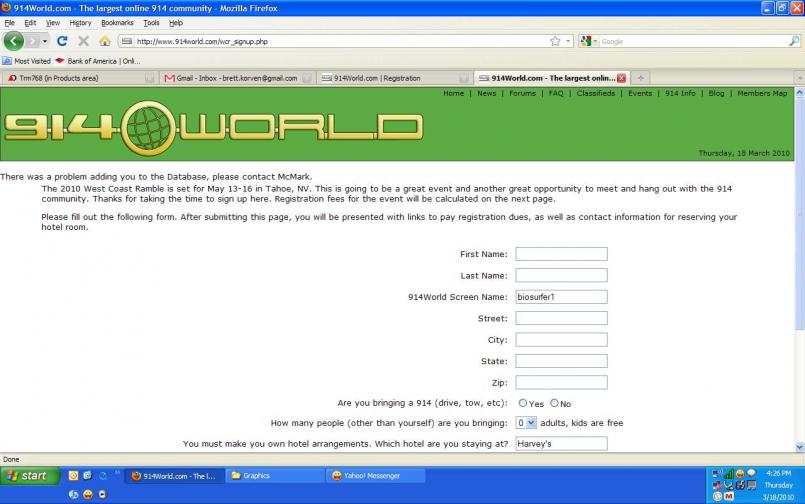Open the Google search engine selector
Image resolution: width=805 pixels, height=504 pixels.
588,41
